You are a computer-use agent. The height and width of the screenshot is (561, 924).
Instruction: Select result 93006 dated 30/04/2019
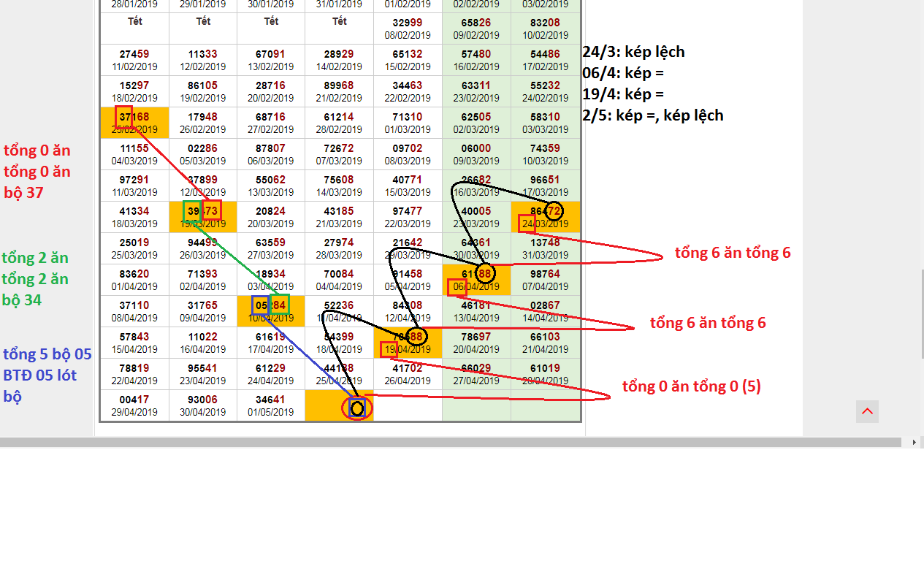coord(203,405)
